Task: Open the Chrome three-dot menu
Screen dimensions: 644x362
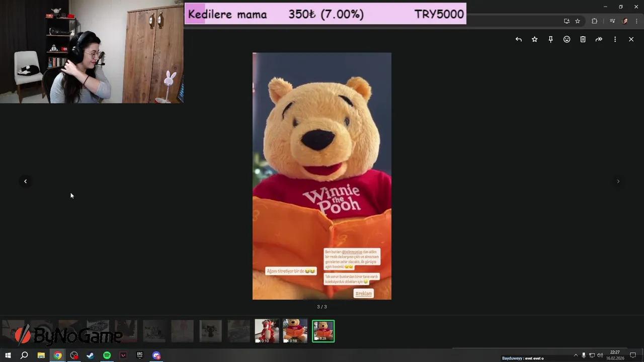Action: [636, 21]
